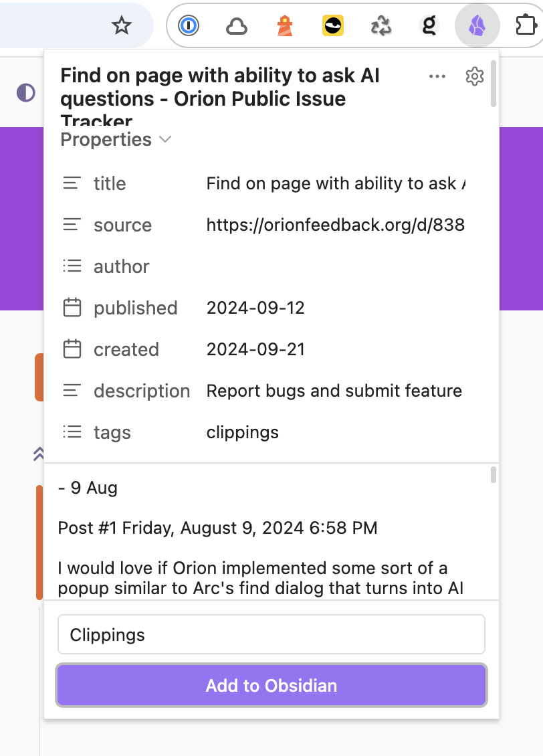Bookmark this page with the star icon

(121, 26)
